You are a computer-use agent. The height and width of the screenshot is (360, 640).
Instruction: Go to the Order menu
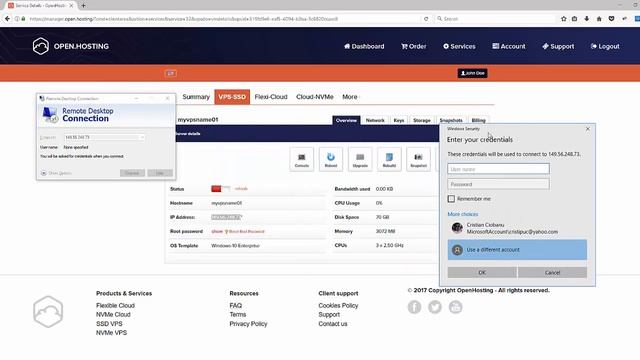pos(413,46)
